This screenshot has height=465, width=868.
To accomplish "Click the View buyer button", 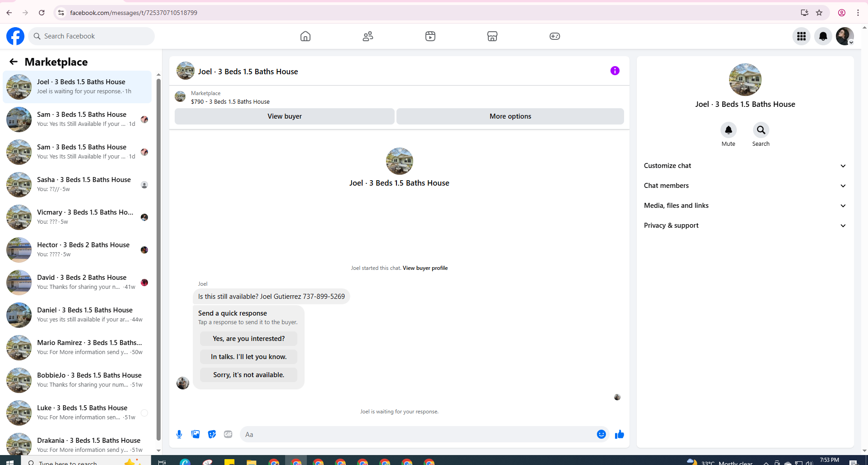I will pyautogui.click(x=285, y=116).
